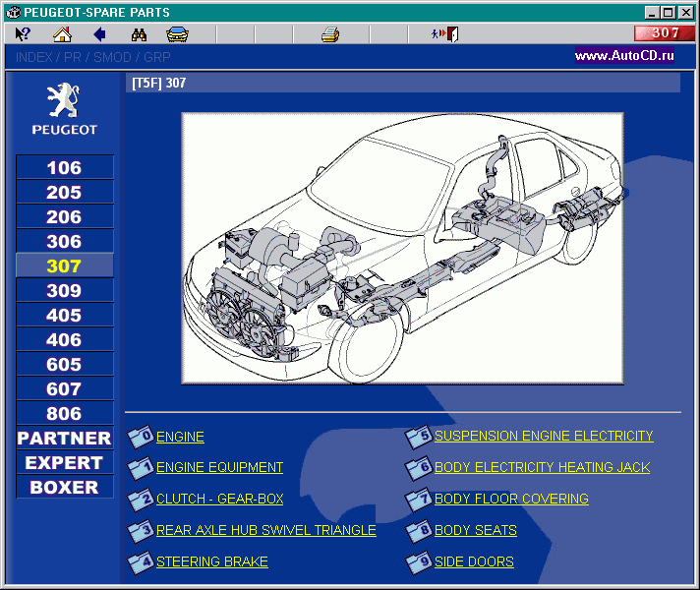Open BODY ELECTRICITY HEATING JACK link
Viewport: 700px width, 590px height.
click(542, 467)
